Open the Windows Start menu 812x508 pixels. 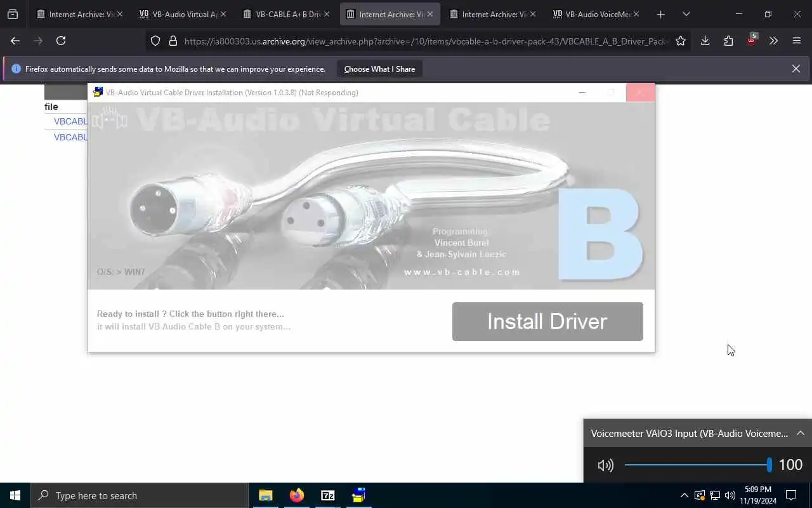pyautogui.click(x=15, y=495)
